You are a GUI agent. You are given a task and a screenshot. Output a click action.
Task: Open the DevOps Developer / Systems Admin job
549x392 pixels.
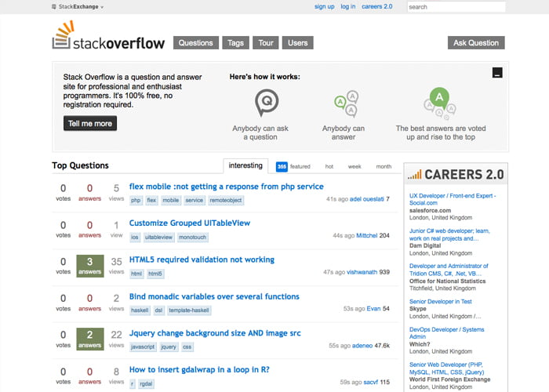(x=447, y=333)
